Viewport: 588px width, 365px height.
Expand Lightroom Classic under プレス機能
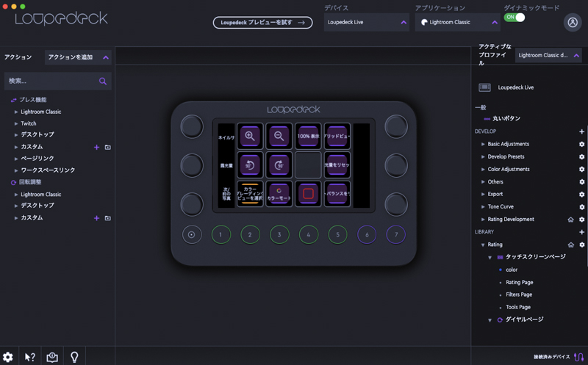(16, 112)
